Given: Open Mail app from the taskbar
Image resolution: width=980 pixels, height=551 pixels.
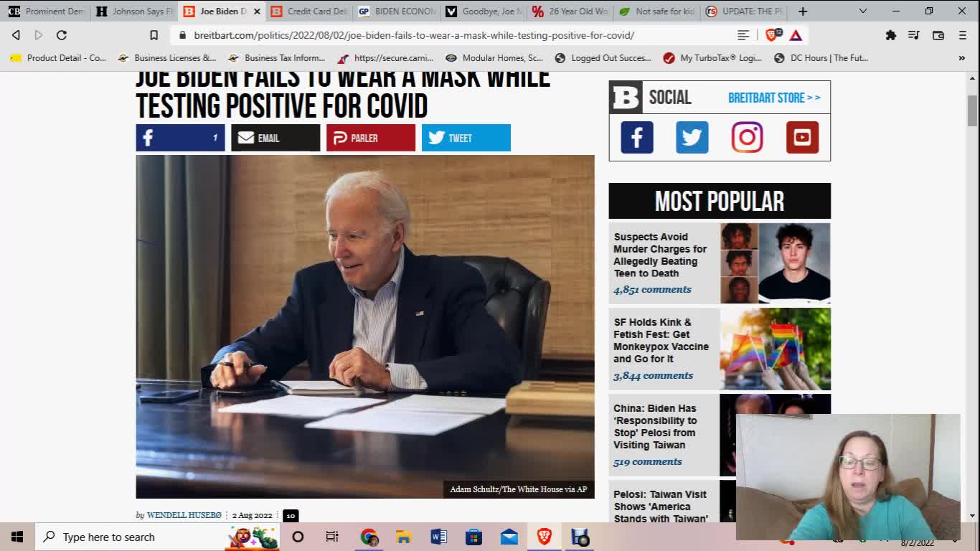Looking at the screenshot, I should 509,537.
